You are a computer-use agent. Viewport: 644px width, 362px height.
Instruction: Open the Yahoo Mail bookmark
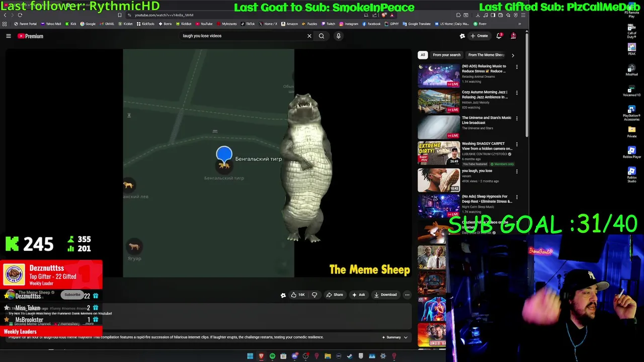[x=51, y=24]
